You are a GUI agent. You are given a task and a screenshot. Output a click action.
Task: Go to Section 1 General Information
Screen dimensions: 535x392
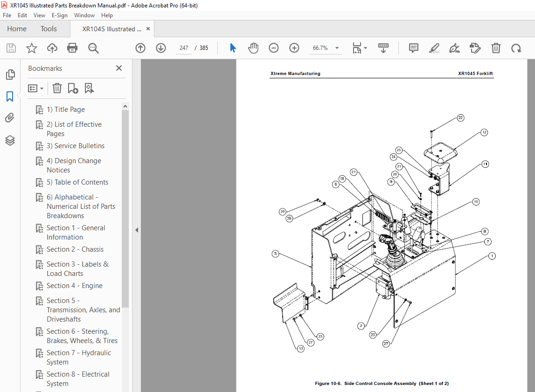[76, 233]
